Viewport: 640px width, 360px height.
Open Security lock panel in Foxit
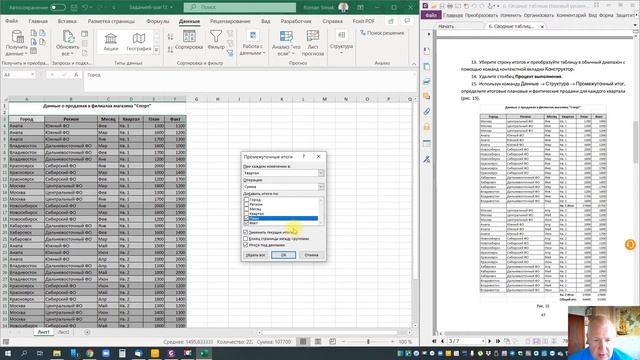427,127
